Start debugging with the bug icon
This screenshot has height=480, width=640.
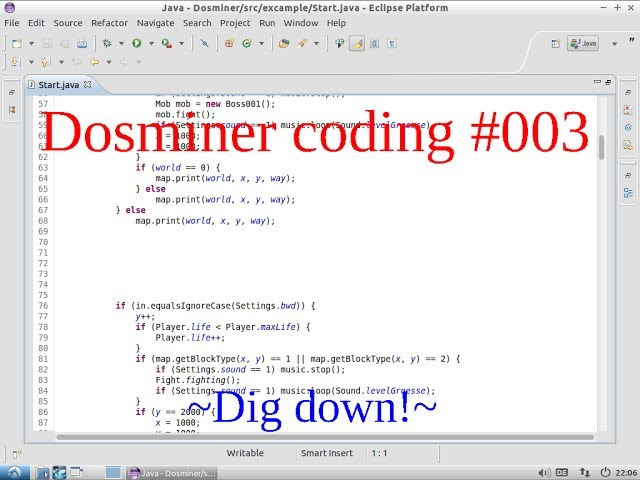[107, 43]
